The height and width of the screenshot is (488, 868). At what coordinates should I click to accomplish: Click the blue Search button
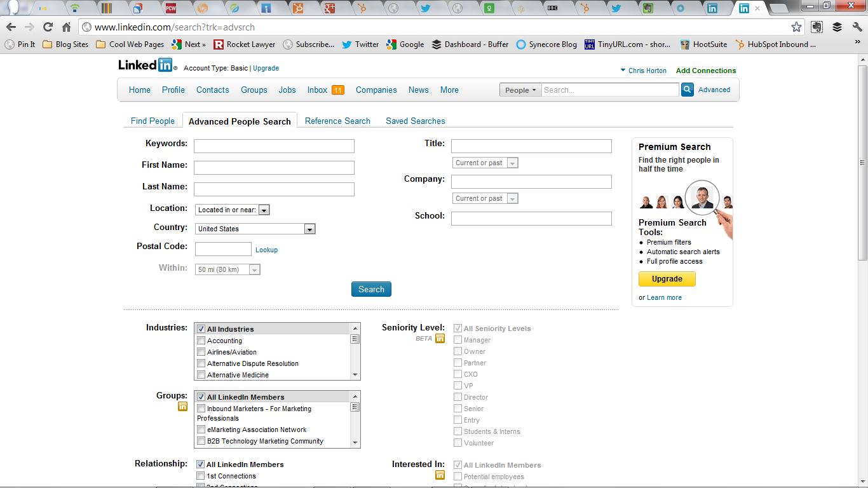coord(371,289)
